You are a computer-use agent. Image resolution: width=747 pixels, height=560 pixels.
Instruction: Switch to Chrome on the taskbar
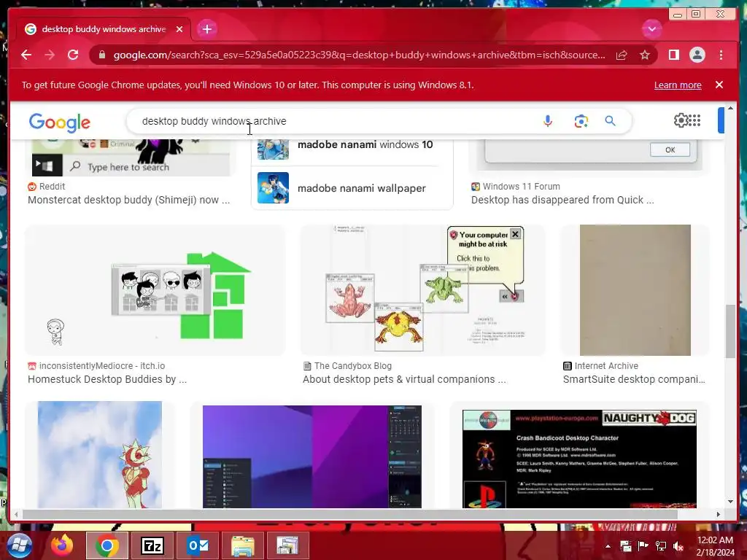tap(107, 545)
